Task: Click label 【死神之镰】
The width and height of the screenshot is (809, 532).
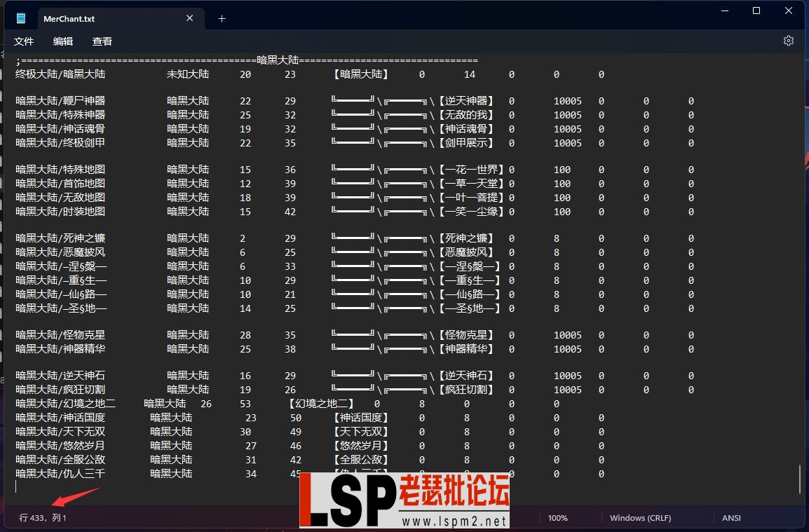Action: click(x=466, y=238)
